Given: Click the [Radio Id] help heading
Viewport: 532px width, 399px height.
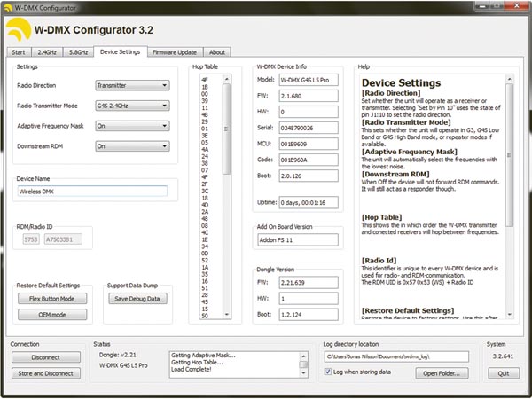Looking at the screenshot, I should click(379, 260).
